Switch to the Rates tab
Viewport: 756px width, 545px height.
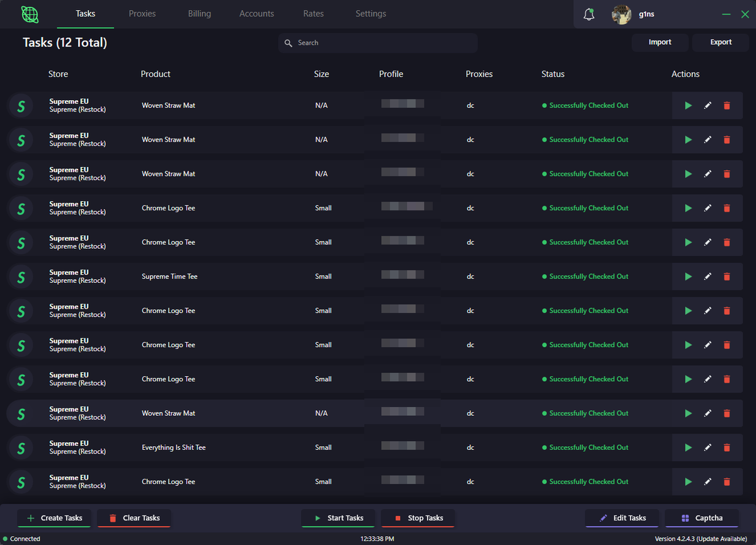click(313, 14)
